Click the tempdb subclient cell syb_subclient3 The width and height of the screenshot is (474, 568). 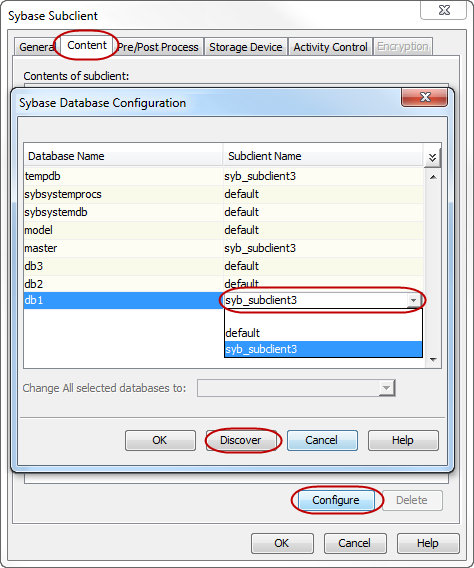pos(323,176)
